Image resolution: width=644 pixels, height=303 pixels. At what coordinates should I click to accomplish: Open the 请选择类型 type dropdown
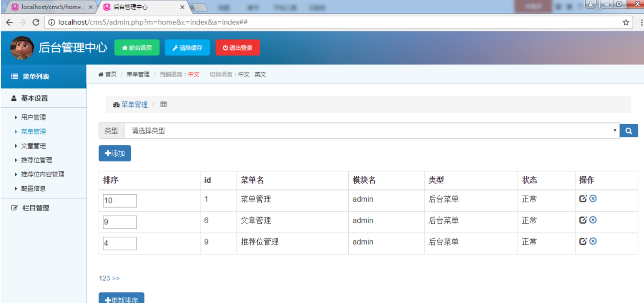tap(372, 131)
